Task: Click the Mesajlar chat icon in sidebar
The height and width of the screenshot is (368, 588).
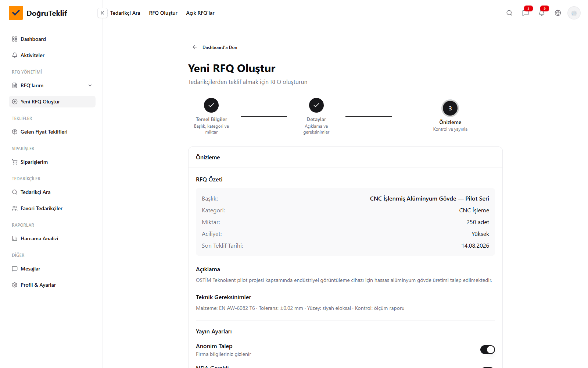Action: tap(15, 269)
